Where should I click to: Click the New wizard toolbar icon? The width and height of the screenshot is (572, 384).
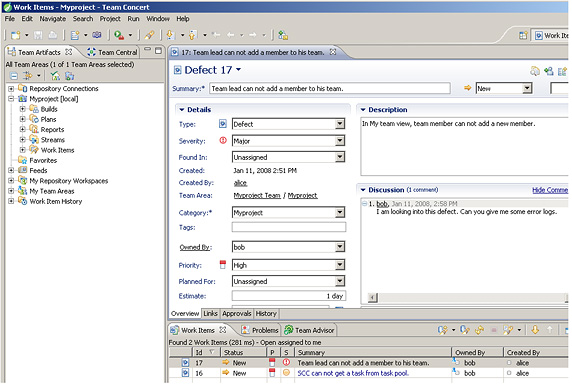pyautogui.click(x=16, y=35)
